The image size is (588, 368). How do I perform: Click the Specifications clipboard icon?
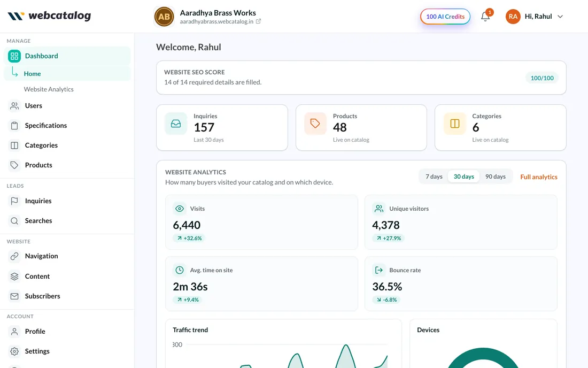coord(14,126)
